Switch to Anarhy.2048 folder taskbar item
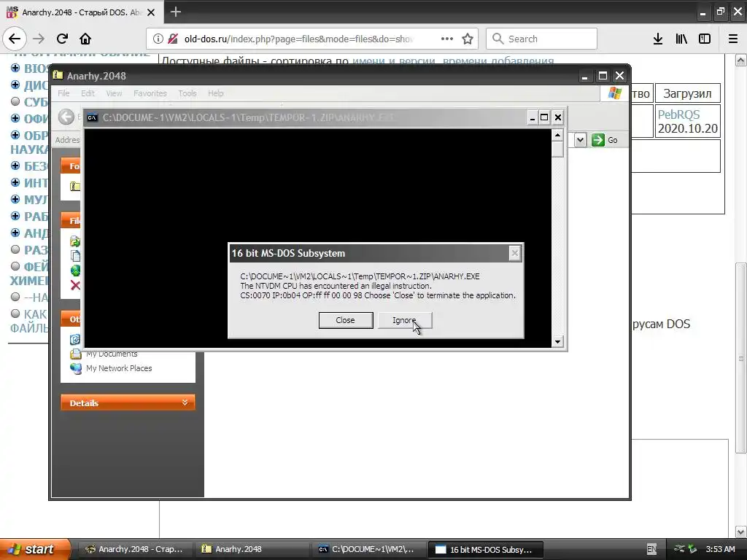Image resolution: width=747 pixels, height=560 pixels. click(x=251, y=549)
